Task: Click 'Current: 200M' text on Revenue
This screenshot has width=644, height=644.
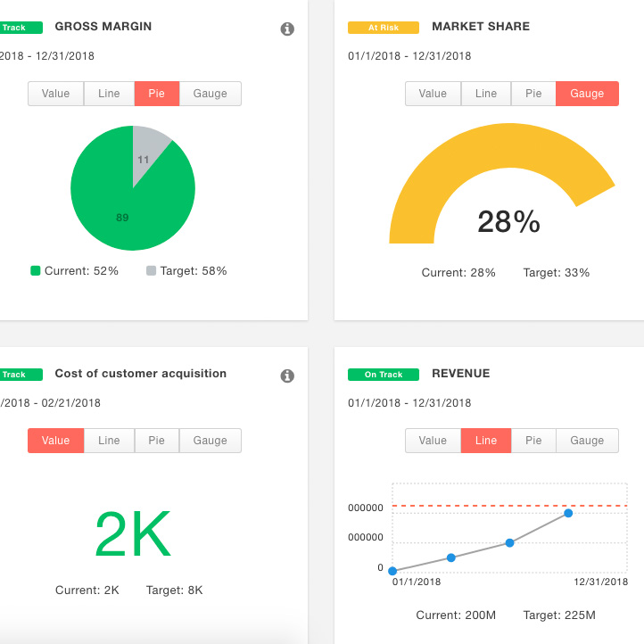Action: (456, 615)
